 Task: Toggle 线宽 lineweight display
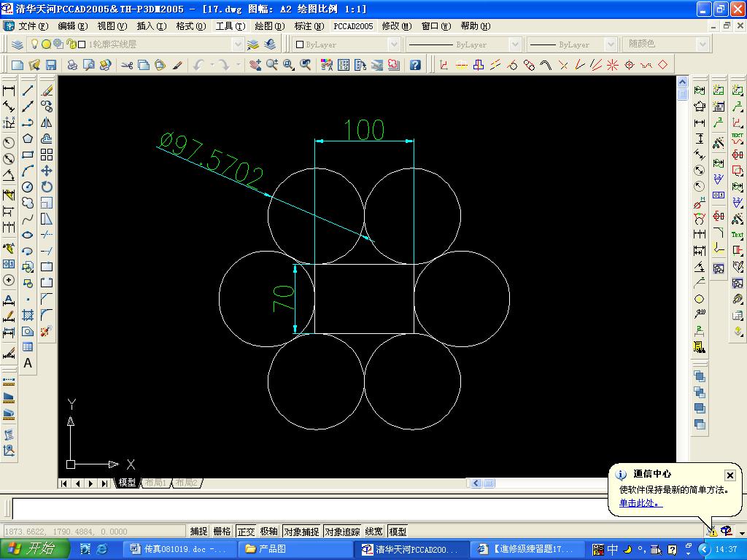(374, 532)
